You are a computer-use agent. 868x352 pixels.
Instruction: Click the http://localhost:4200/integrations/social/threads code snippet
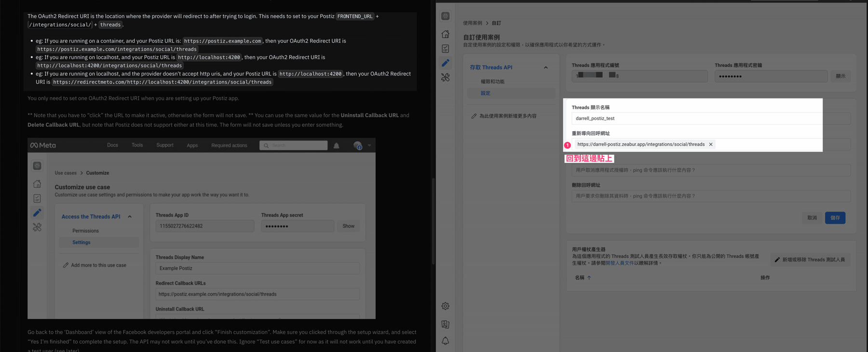tap(109, 66)
